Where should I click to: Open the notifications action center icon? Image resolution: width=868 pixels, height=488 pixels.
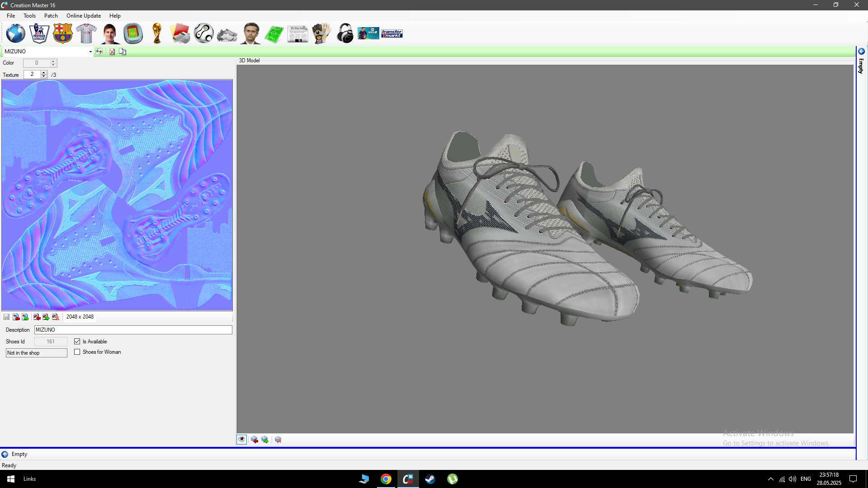point(853,479)
